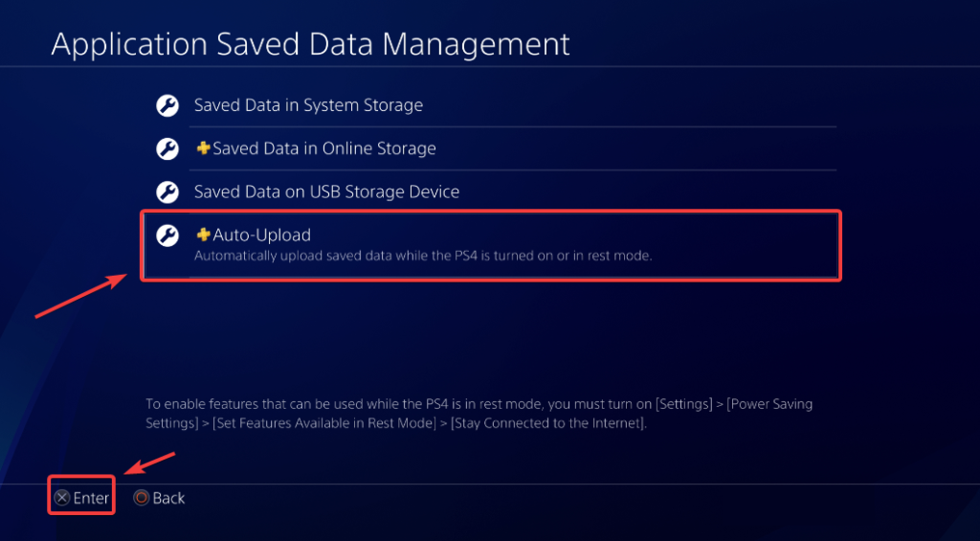This screenshot has height=541, width=980.
Task: Click the wrench icon beside Saved Data in System Storage
Action: pos(167,105)
